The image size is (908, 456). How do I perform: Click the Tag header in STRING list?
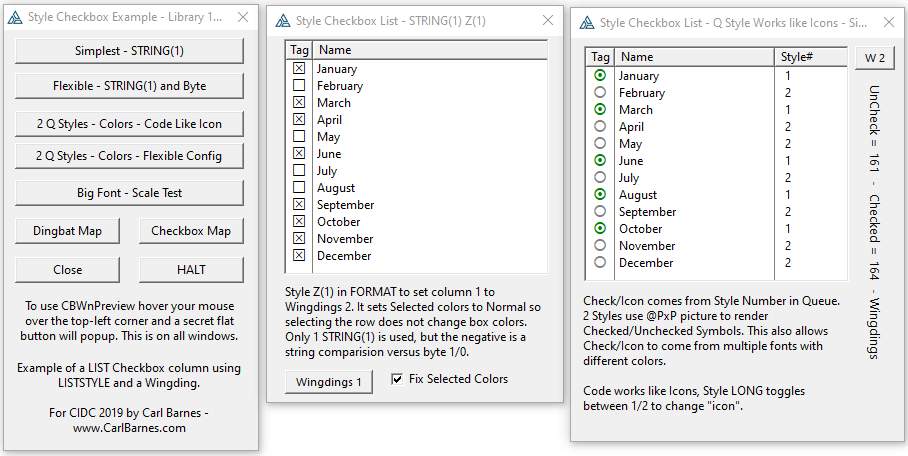pos(299,50)
